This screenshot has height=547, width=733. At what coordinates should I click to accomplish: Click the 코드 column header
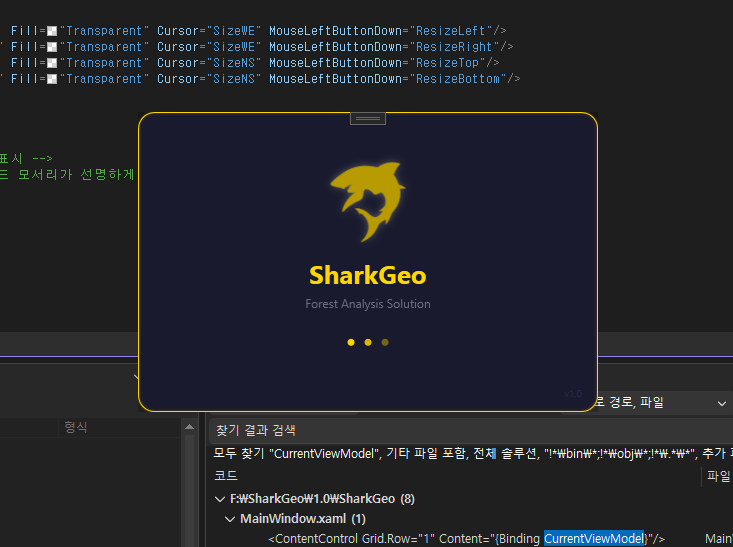226,476
